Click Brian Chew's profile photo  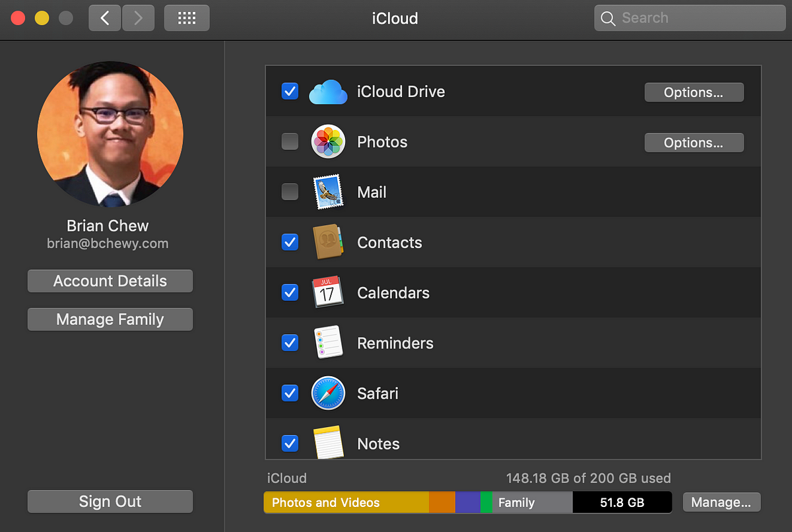pos(110,134)
